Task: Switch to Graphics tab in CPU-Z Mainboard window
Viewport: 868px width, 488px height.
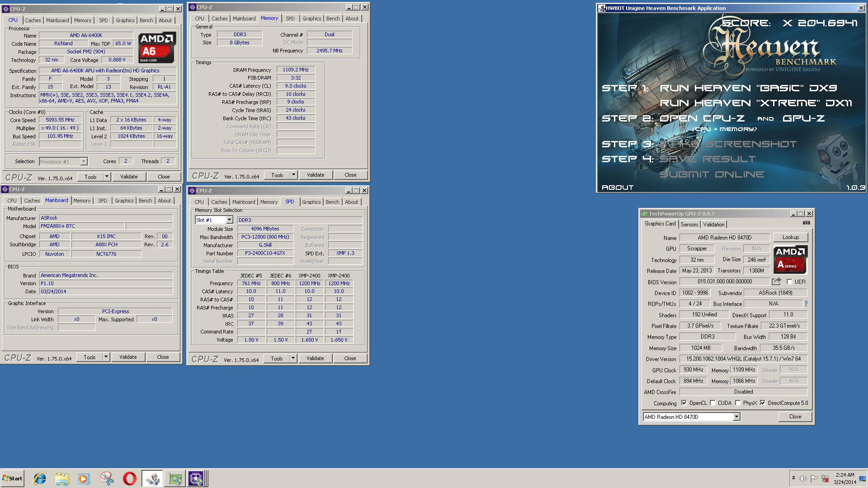Action: [x=124, y=201]
